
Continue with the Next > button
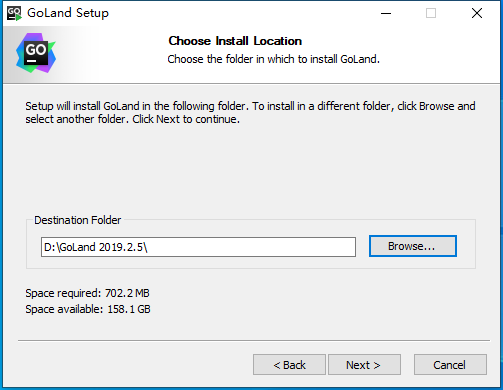pyautogui.click(x=364, y=365)
